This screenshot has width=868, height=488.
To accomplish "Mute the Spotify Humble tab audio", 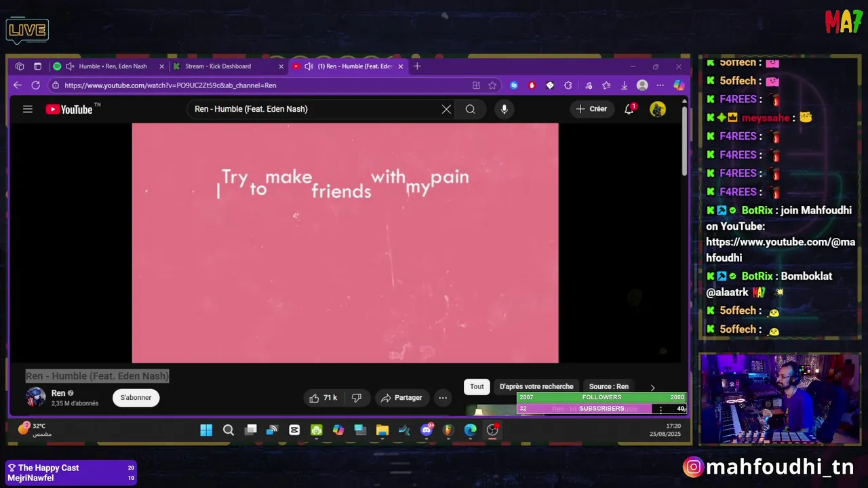I will 70,66.
